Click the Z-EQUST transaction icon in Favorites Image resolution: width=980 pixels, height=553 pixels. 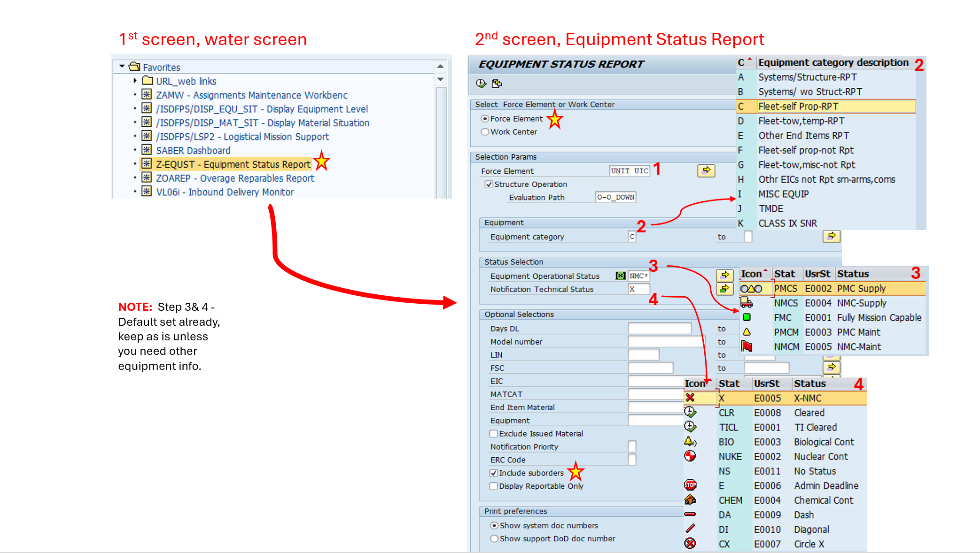(147, 164)
